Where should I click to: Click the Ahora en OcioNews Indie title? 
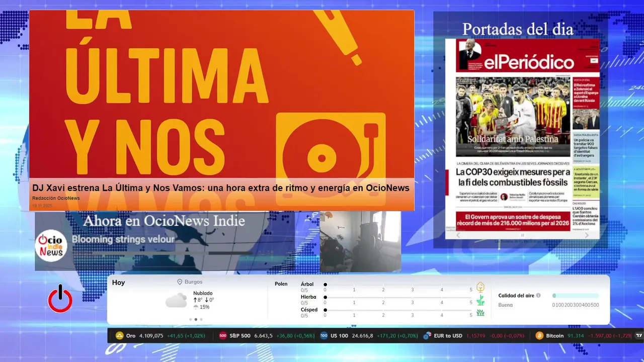click(164, 221)
